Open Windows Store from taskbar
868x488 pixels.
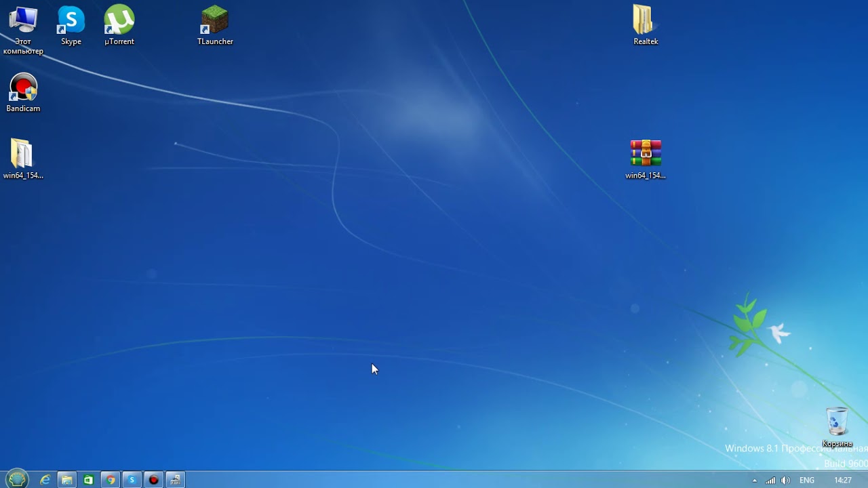88,480
